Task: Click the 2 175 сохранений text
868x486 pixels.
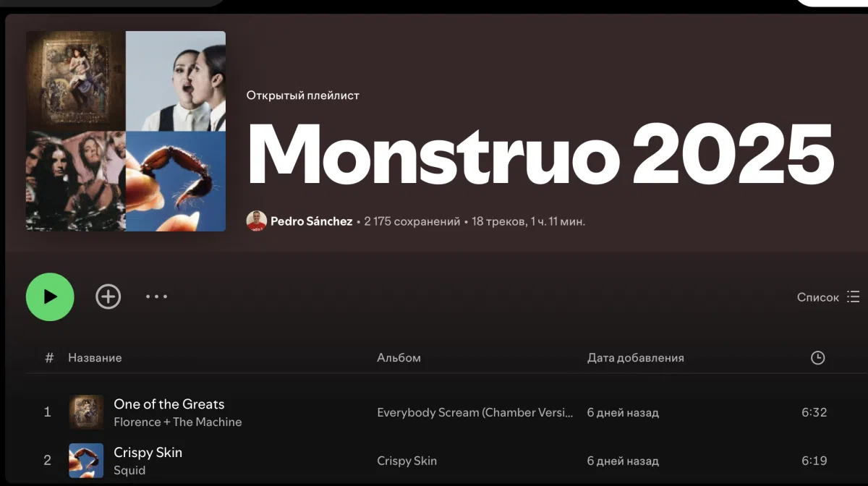Action: tap(412, 221)
